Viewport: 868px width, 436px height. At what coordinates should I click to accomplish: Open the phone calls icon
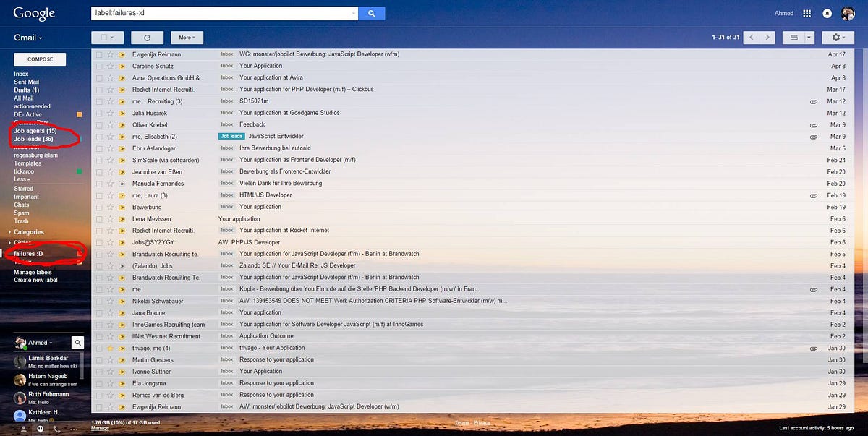pyautogui.click(x=56, y=429)
